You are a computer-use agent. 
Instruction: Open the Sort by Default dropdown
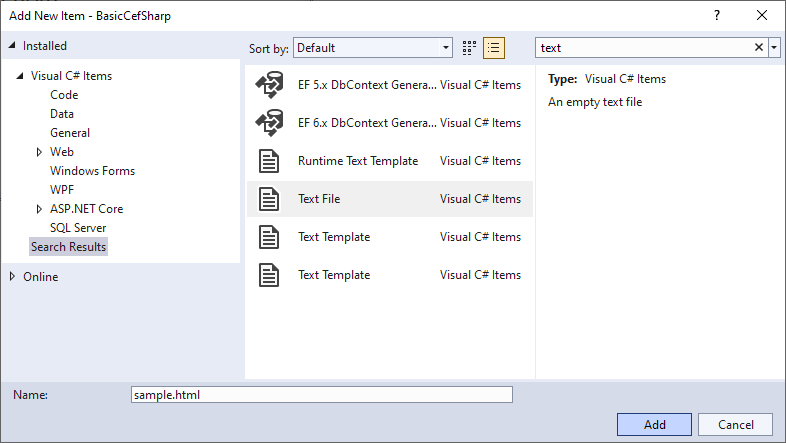click(373, 48)
